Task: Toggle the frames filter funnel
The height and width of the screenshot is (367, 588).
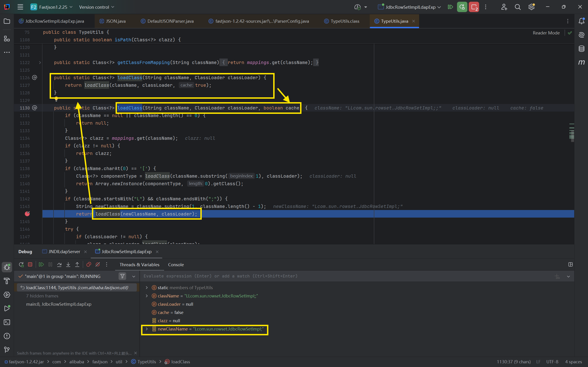Action: pyautogui.click(x=122, y=276)
